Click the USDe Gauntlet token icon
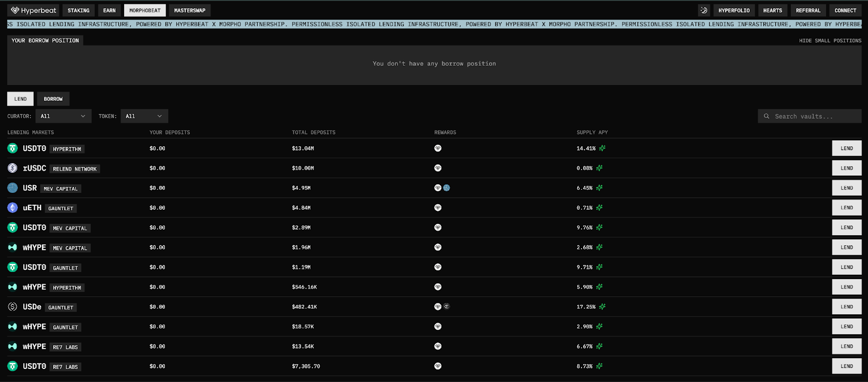 [x=12, y=307]
